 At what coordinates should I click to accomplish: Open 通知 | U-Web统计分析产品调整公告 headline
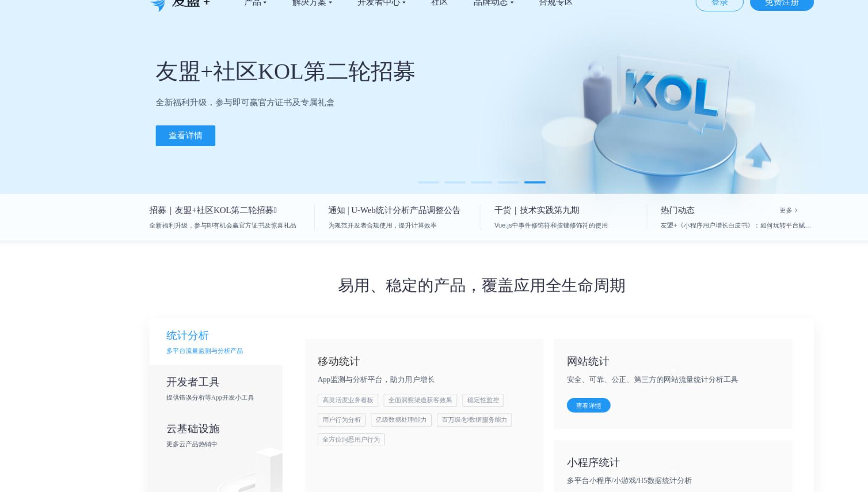click(x=394, y=210)
